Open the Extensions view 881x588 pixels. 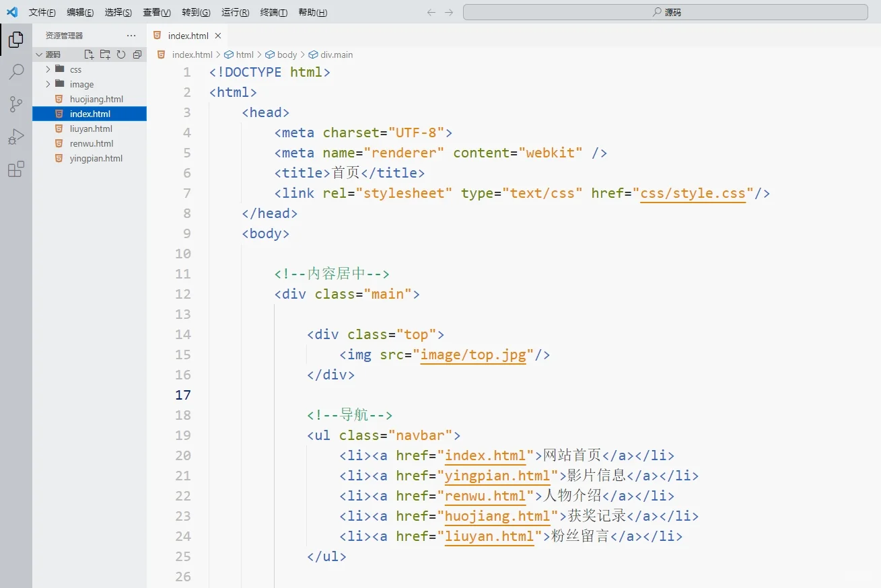(15, 169)
